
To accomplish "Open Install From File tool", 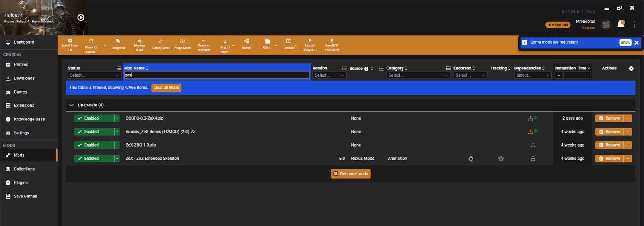I will click(x=70, y=45).
